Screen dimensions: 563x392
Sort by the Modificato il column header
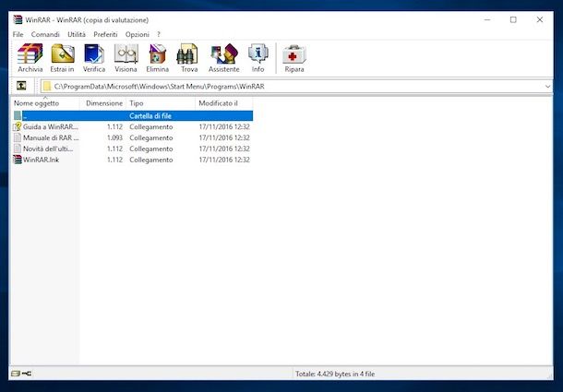click(224, 103)
